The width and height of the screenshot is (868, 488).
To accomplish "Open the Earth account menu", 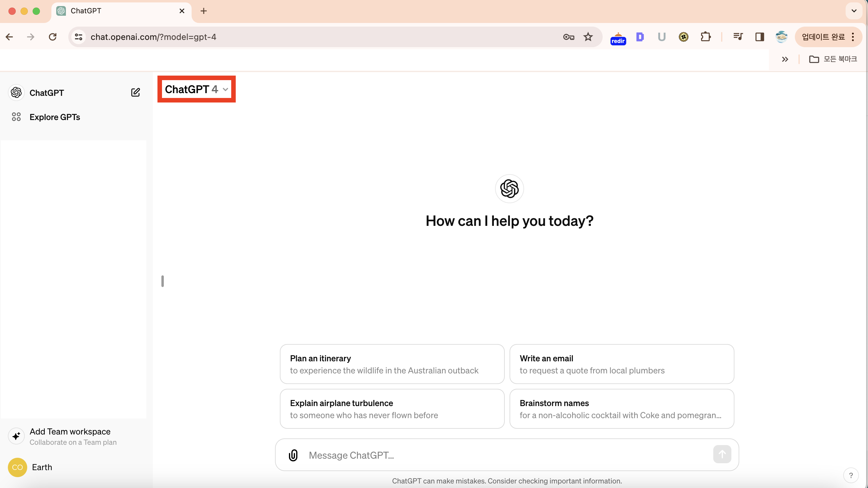I will tap(42, 467).
